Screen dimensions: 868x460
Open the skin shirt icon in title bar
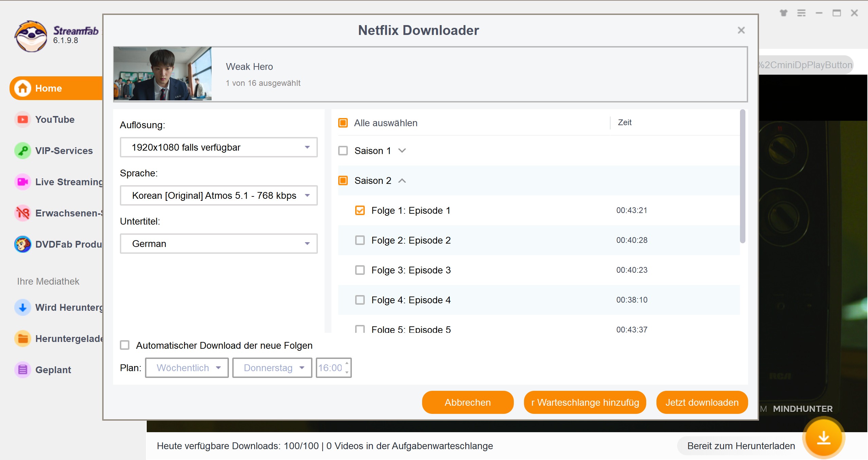point(783,13)
